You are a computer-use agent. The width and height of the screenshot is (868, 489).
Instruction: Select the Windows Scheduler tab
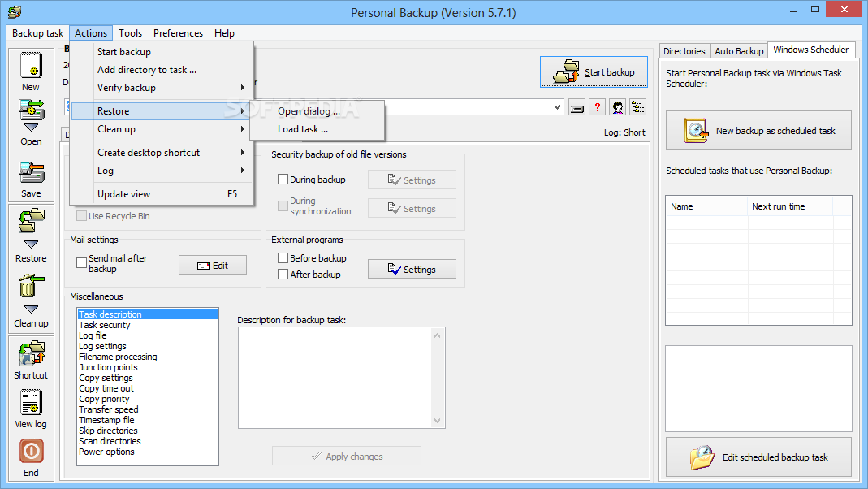click(811, 50)
